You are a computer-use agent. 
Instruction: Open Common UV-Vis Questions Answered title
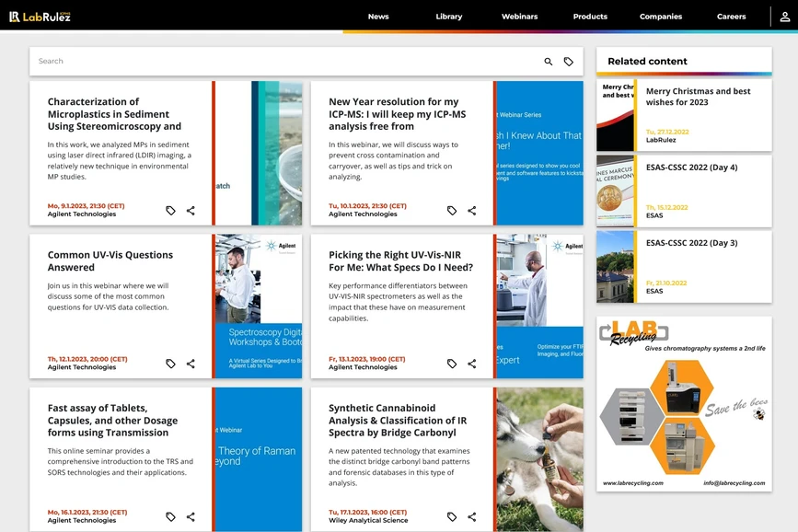[110, 261]
